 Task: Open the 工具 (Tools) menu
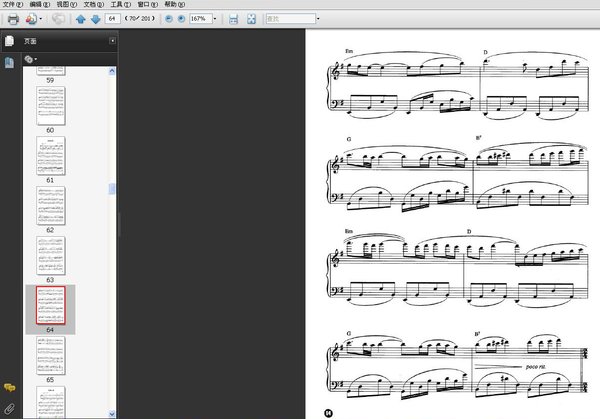pyautogui.click(x=121, y=4)
